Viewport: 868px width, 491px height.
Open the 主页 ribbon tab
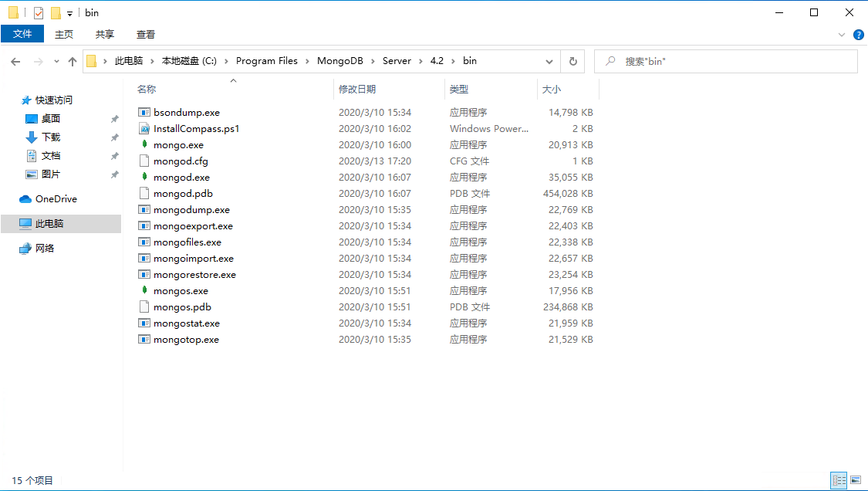coord(64,35)
